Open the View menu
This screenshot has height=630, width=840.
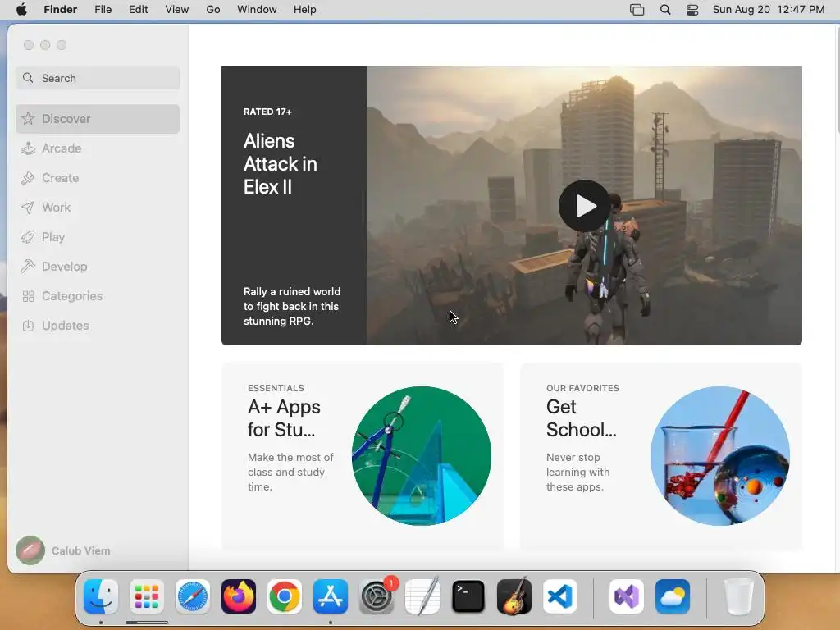(x=177, y=10)
